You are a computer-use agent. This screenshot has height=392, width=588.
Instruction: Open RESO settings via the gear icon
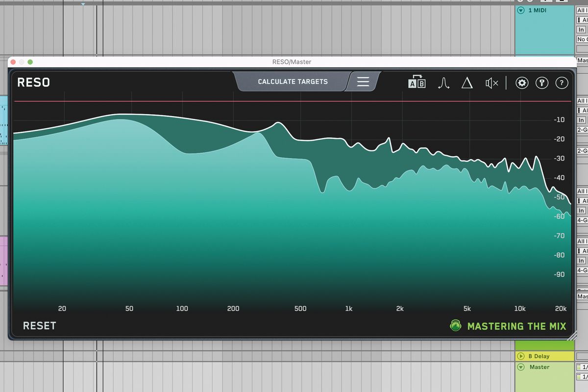point(522,83)
